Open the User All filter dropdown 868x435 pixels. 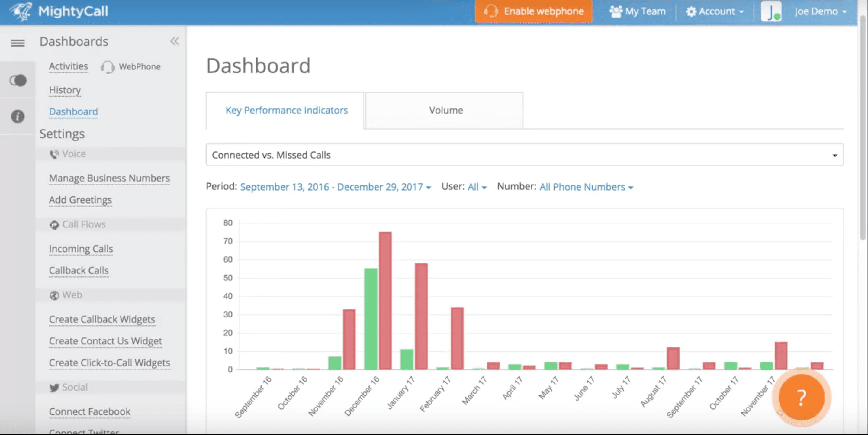pyautogui.click(x=477, y=187)
